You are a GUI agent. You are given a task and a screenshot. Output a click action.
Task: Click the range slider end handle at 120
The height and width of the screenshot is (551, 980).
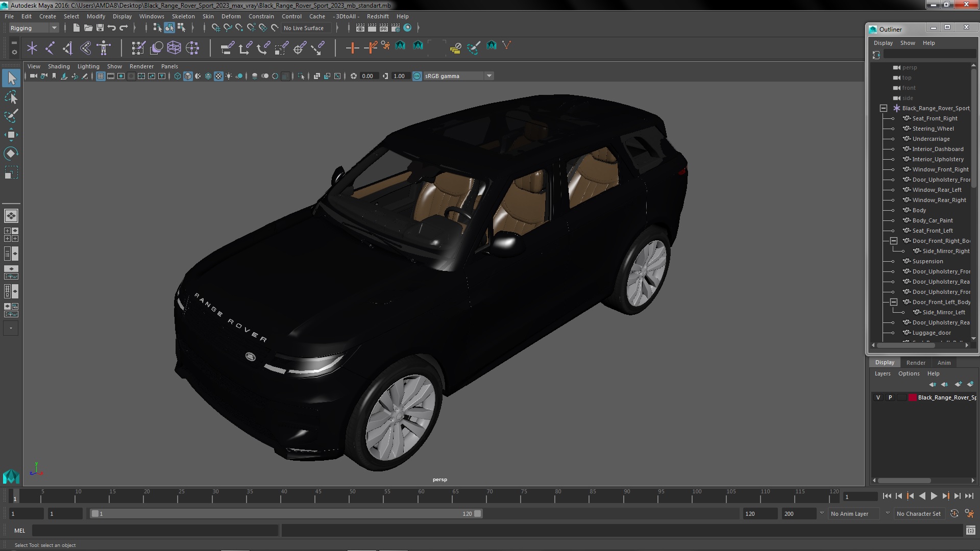(x=477, y=514)
